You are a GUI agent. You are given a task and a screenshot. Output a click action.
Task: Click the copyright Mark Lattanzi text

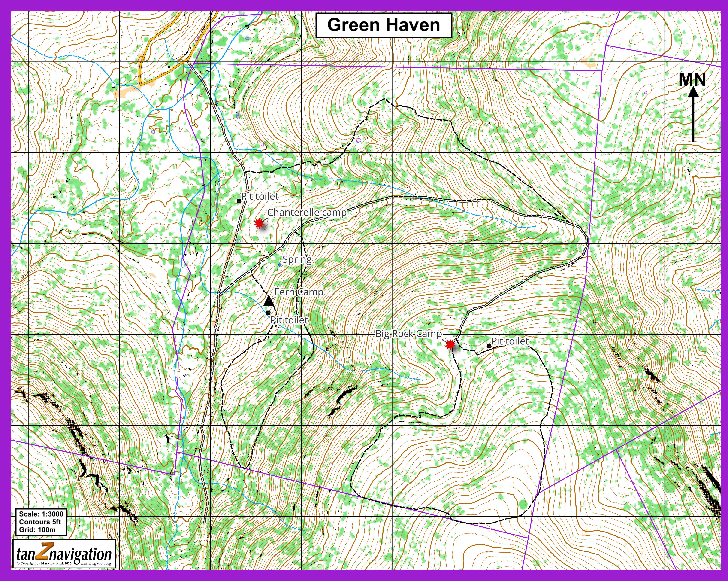(x=44, y=563)
